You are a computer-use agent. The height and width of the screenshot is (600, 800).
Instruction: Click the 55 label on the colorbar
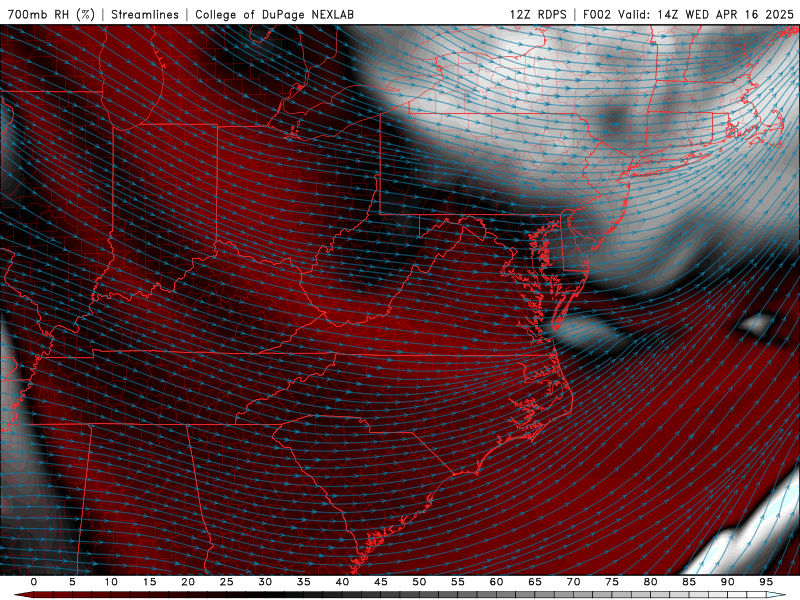point(458,582)
